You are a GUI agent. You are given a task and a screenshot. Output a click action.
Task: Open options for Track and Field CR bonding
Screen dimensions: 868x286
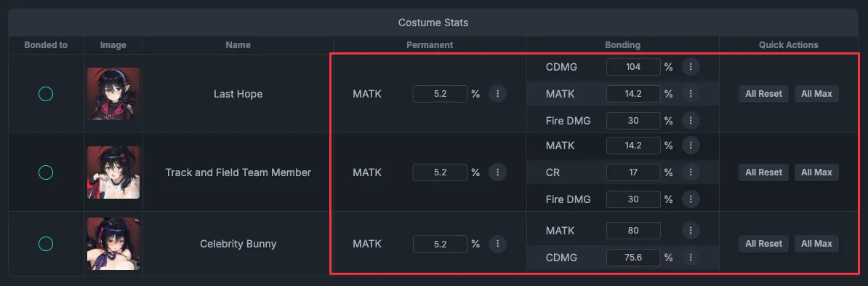click(x=691, y=172)
